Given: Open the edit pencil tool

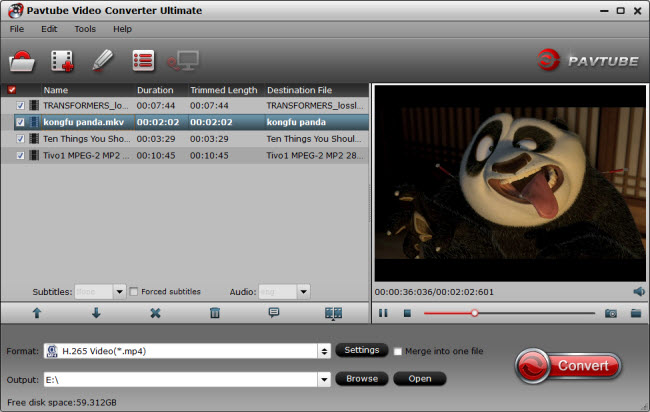Looking at the screenshot, I should 104,60.
